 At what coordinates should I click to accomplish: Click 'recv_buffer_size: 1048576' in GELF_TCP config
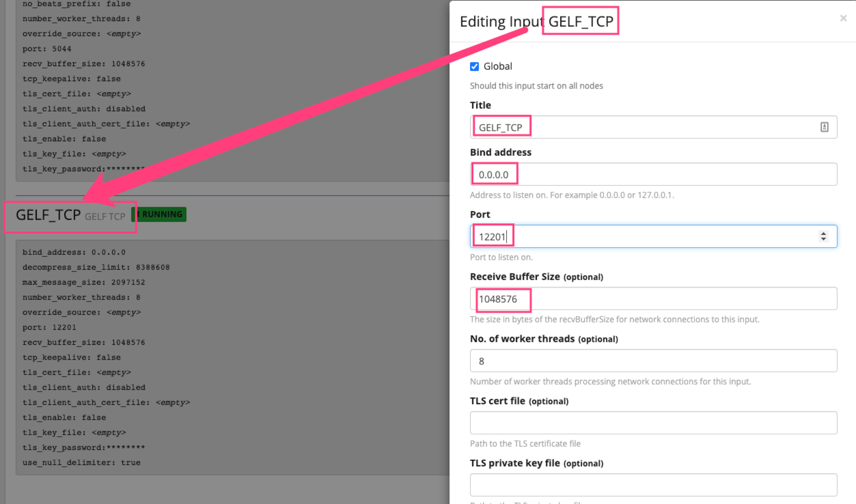[x=84, y=342]
